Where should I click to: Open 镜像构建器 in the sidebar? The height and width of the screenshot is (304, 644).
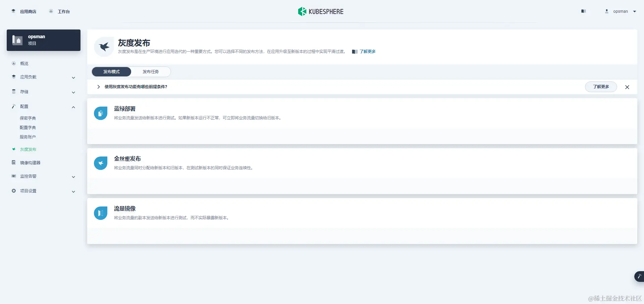(31, 162)
